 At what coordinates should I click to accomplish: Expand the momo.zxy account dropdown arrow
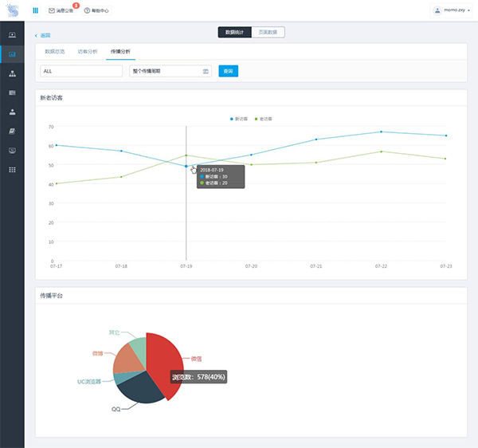468,10
